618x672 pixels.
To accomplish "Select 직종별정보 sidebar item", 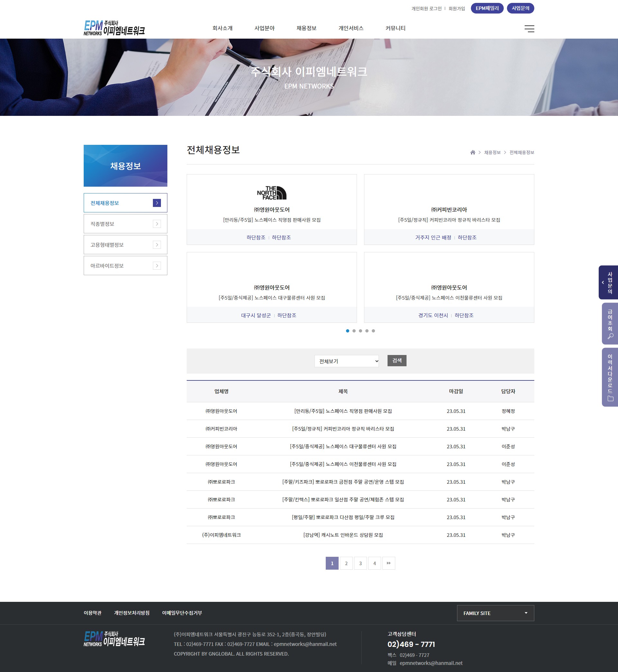I will point(126,224).
